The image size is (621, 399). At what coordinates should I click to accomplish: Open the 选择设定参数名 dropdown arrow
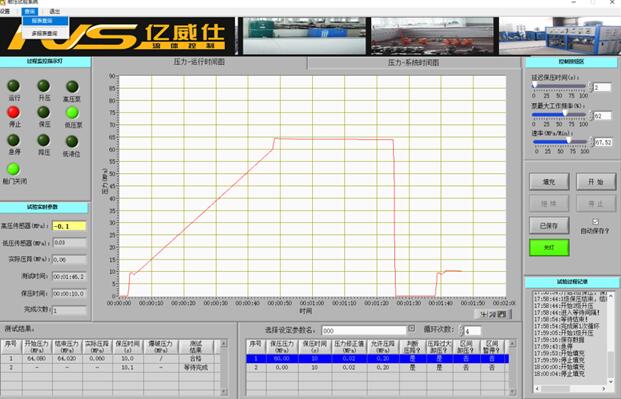(411, 328)
